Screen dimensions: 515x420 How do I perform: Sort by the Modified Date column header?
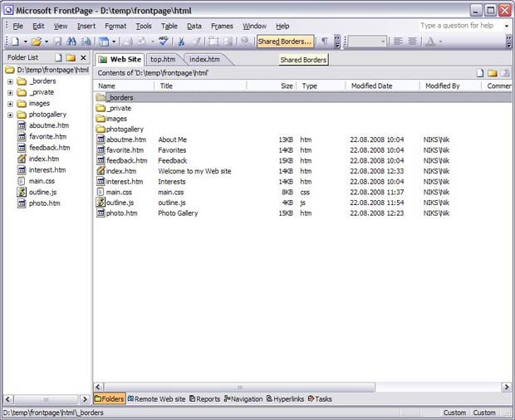pyautogui.click(x=383, y=86)
